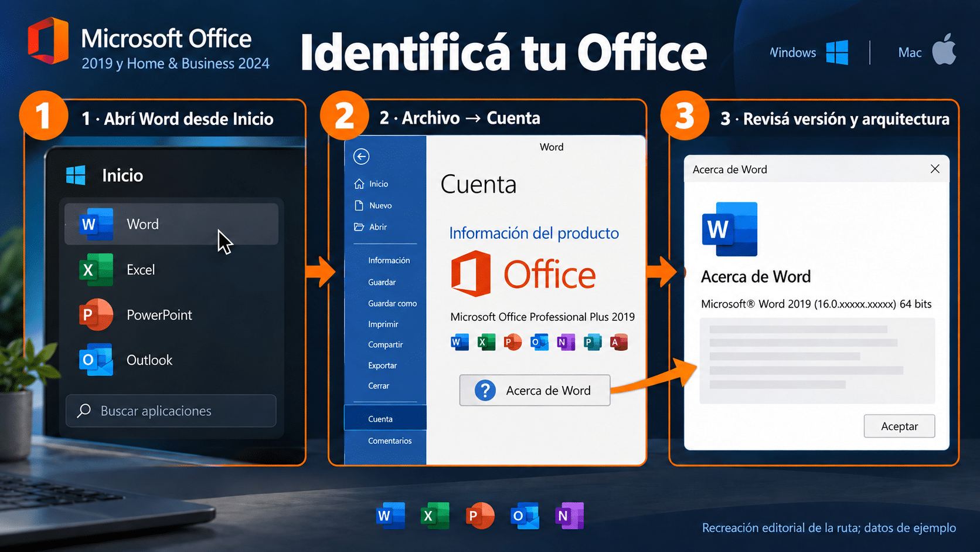This screenshot has width=980, height=552.
Task: Click the bottom Excel icon in the footer row
Action: click(435, 516)
